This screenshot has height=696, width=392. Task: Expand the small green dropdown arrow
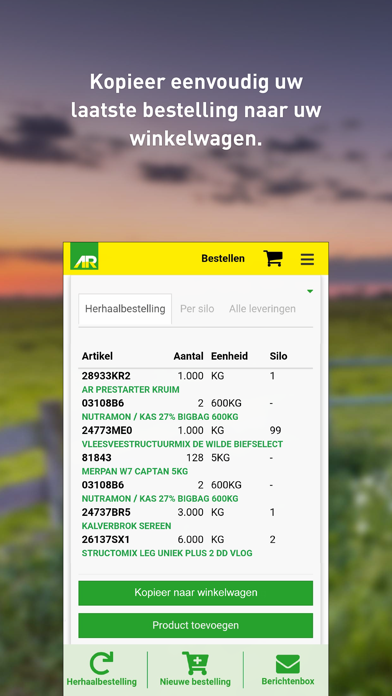[310, 291]
